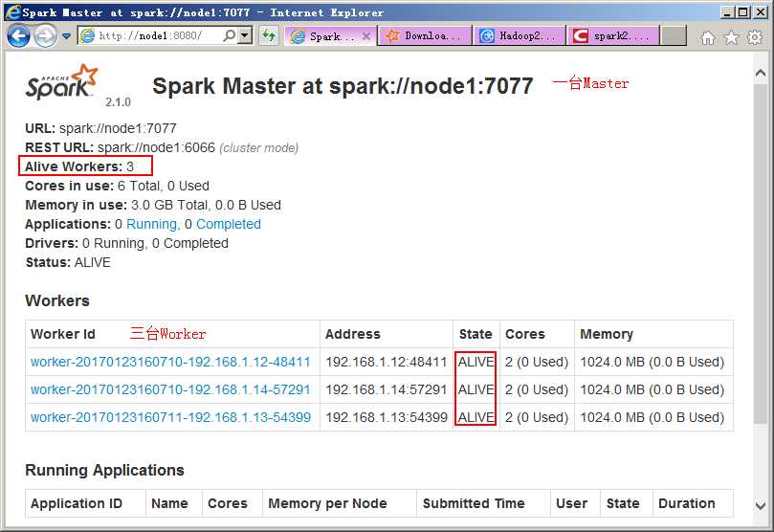Close the Spark tab
774x532 pixels.
coord(366,36)
